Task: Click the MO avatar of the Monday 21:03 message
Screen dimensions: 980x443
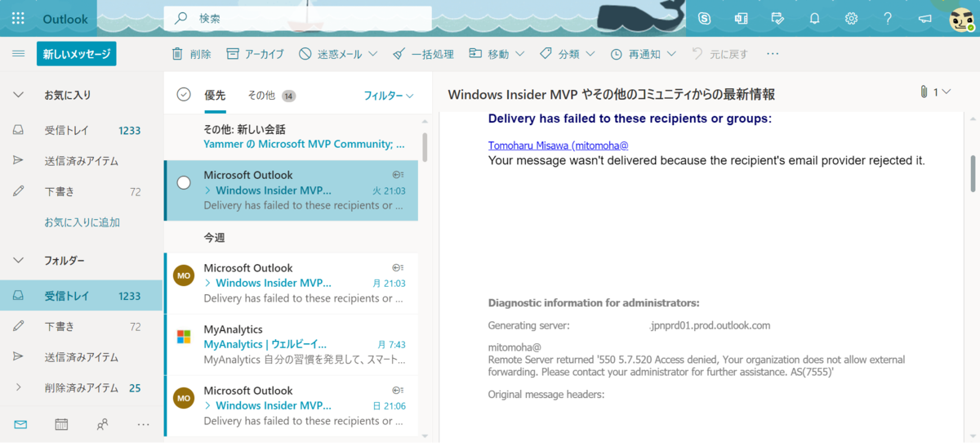Action: (x=184, y=276)
